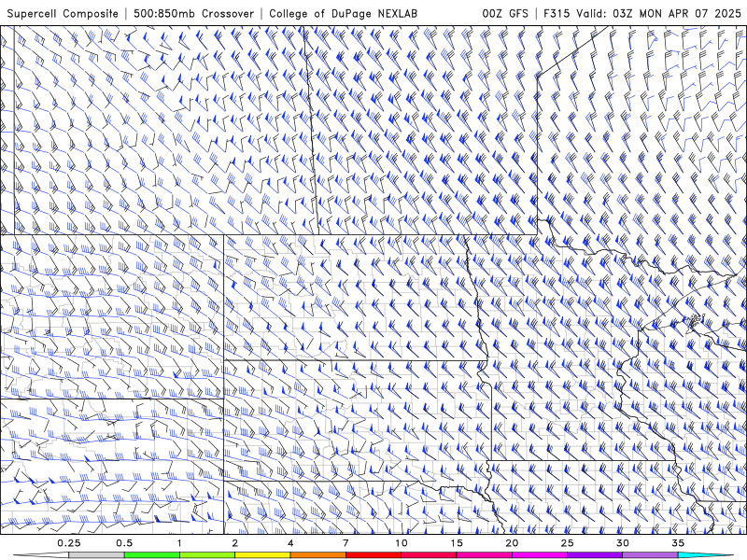Click the '35' color scale label
747x560 pixels.
pos(678,543)
